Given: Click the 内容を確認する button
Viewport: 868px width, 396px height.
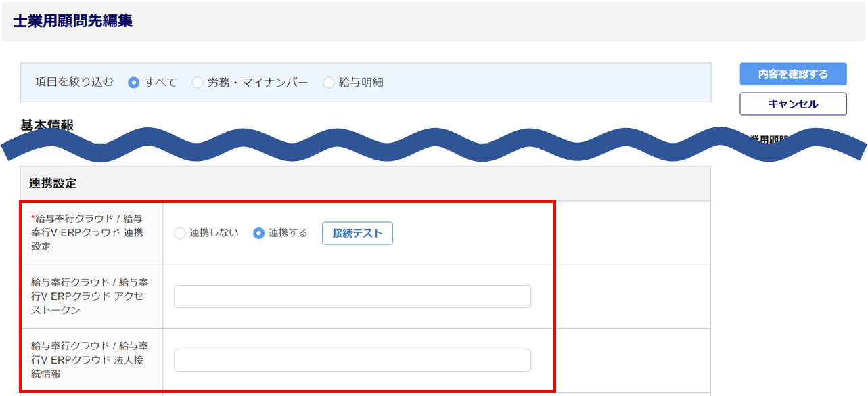Looking at the screenshot, I should (793, 74).
